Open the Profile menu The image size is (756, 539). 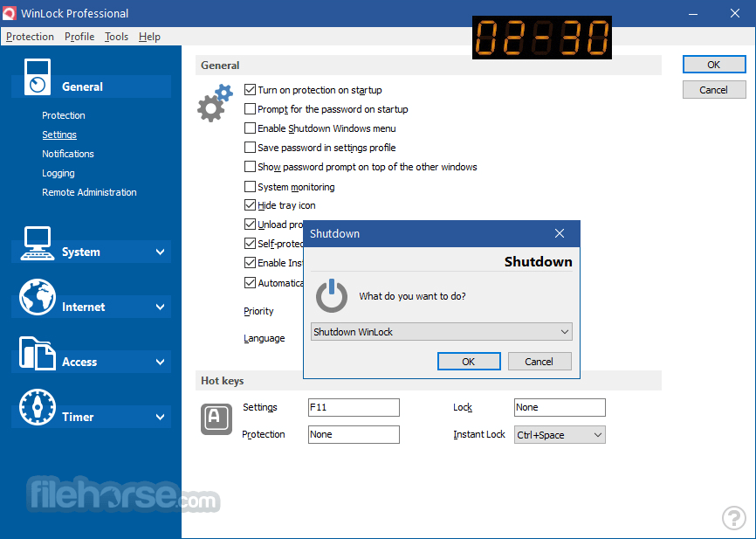[x=79, y=37]
